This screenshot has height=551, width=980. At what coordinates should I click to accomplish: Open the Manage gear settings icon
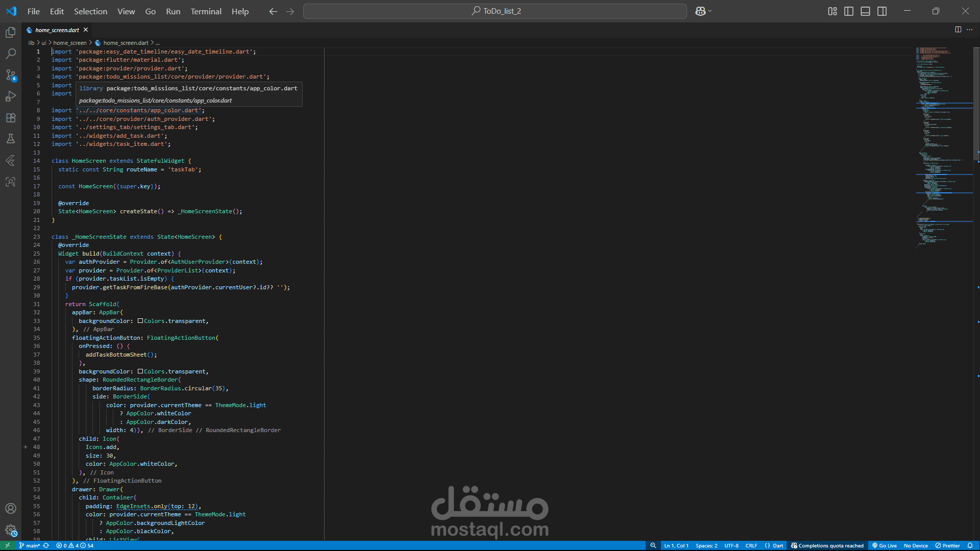click(10, 530)
